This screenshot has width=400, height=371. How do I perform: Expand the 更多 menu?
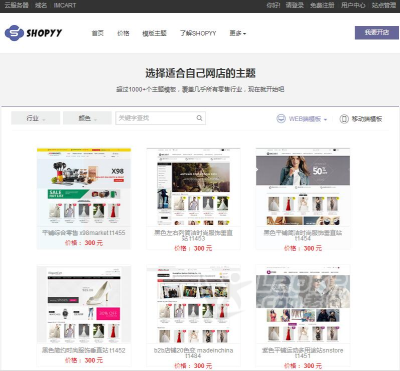coord(238,33)
